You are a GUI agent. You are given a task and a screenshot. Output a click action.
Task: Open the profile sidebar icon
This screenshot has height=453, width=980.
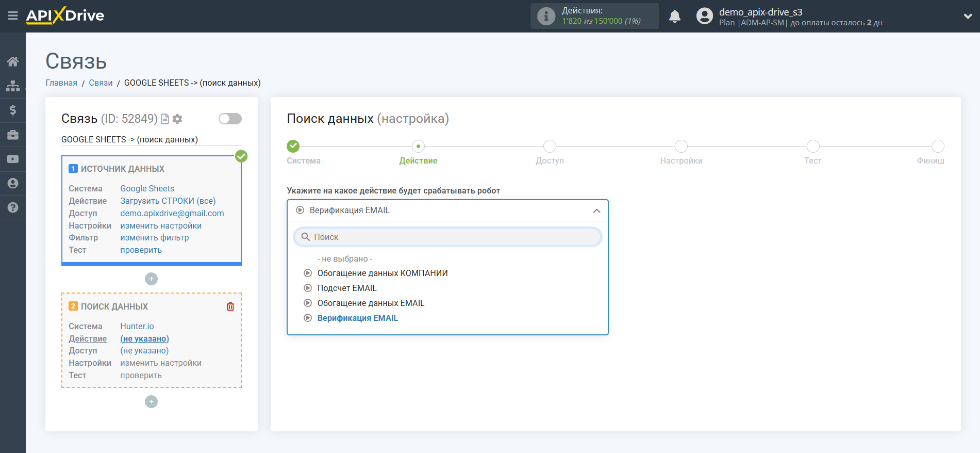pos(13,183)
